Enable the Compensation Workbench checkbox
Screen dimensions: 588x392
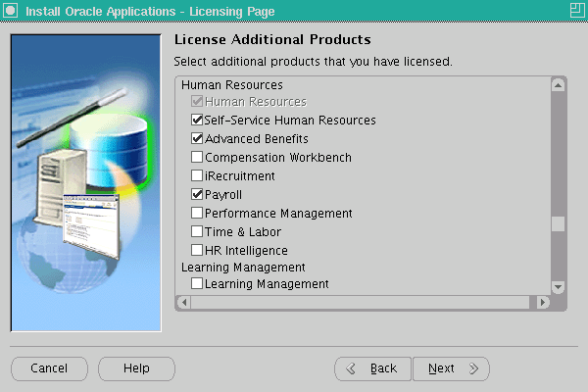197,157
